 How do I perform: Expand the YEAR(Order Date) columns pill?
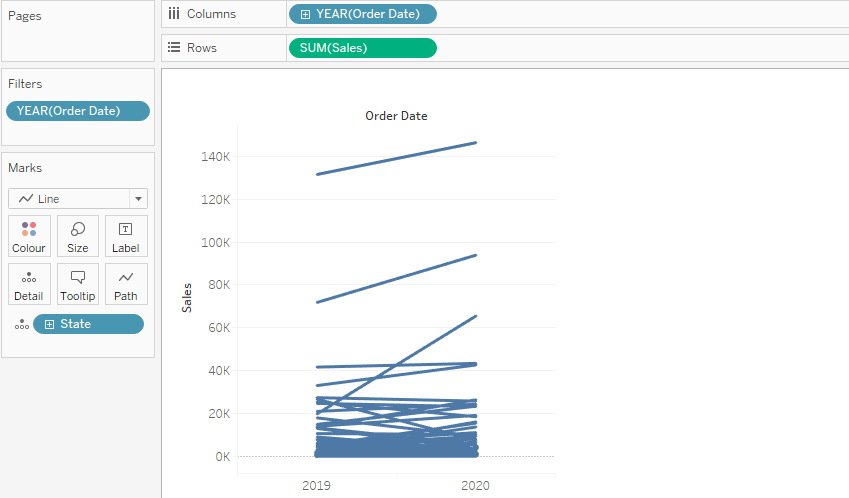pyautogui.click(x=305, y=14)
